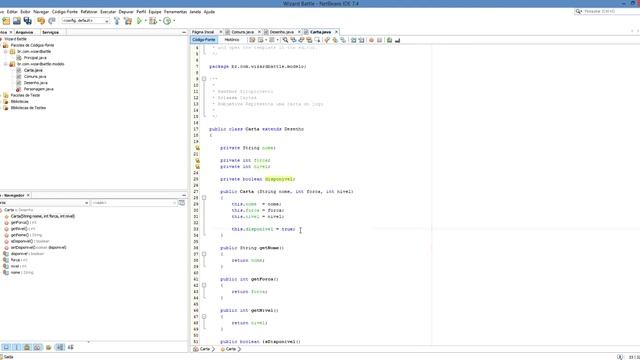
Task: Click the Clean and Build Project icon
Action: point(128,21)
